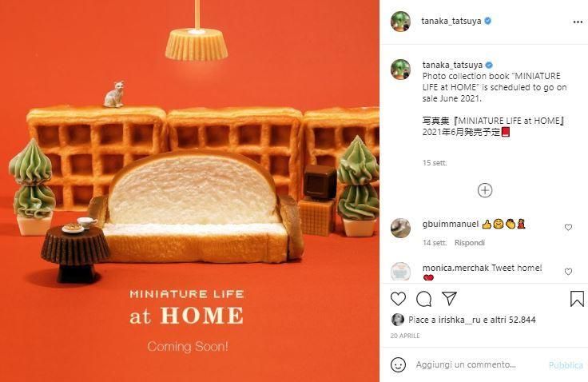Reply to gbuimmanuel with Rispondi
The image size is (588, 382).
470,243
